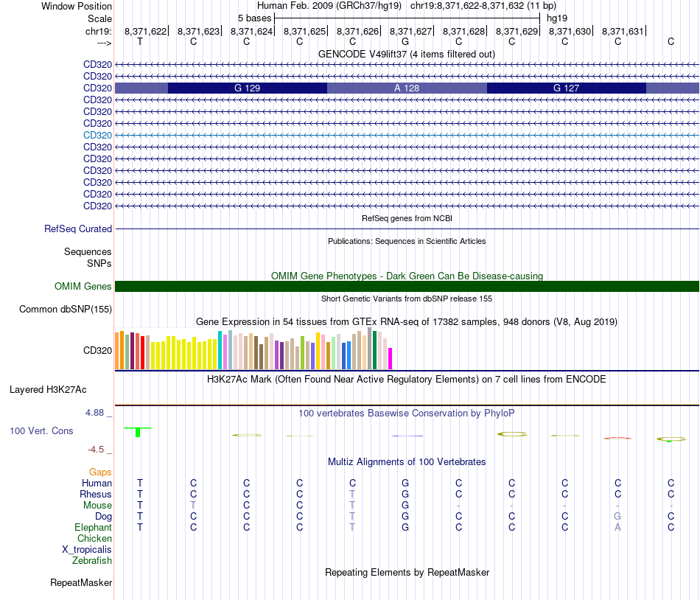
Task: Select the Dog species label
Action: 103,517
